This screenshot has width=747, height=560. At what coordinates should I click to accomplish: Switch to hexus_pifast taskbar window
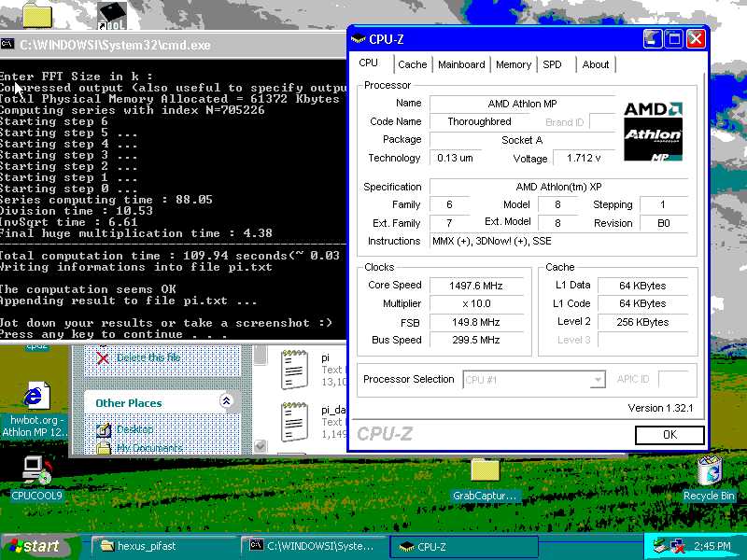pos(163,546)
